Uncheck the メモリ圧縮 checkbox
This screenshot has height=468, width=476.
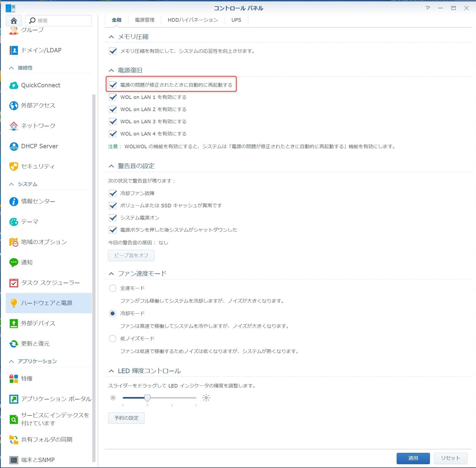[x=113, y=51]
